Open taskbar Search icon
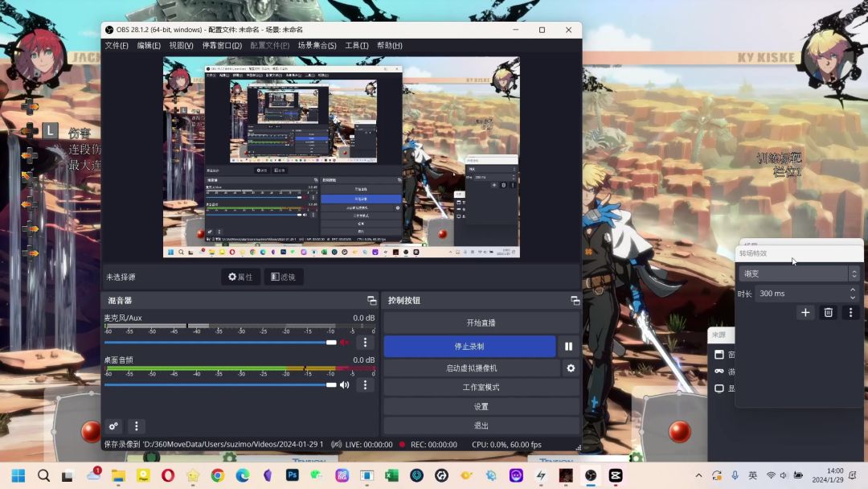The width and height of the screenshot is (868, 489). [x=43, y=475]
